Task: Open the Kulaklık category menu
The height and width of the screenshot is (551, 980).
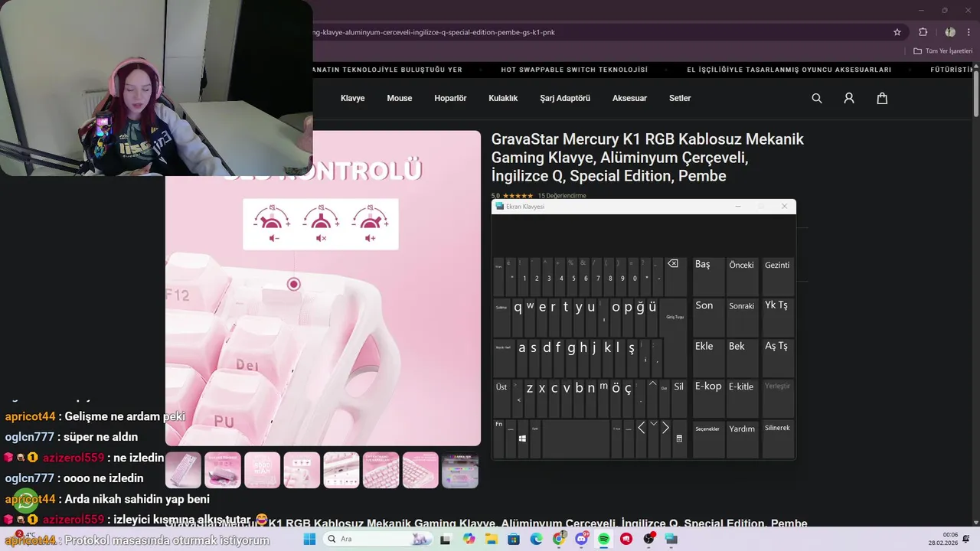Action: click(503, 98)
